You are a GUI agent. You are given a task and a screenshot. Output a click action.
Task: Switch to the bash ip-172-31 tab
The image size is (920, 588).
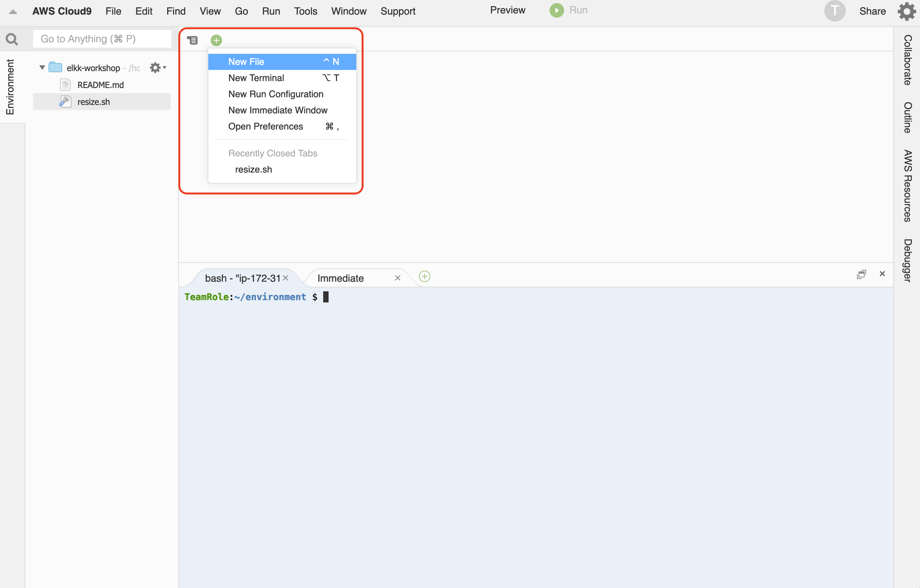243,278
